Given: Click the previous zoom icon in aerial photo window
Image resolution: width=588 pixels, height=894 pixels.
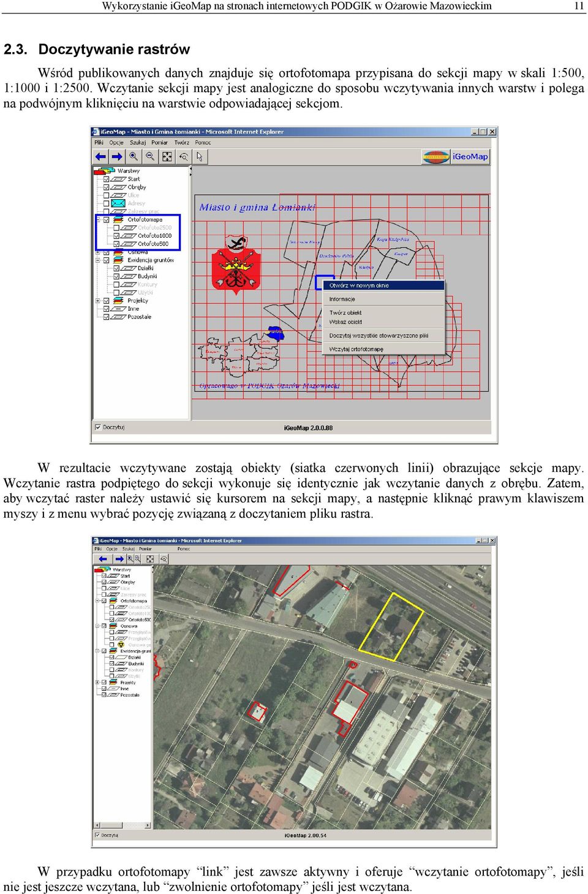Looking at the screenshot, I should 164,559.
